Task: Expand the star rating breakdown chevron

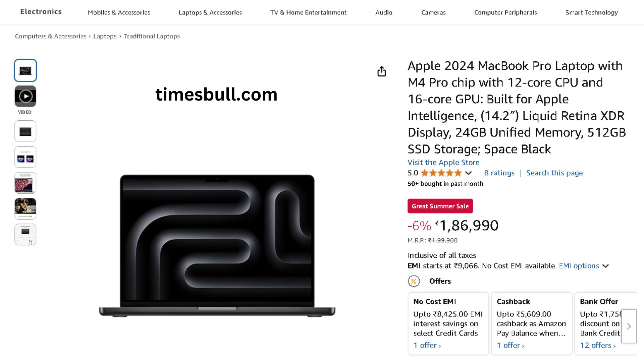Action: pyautogui.click(x=469, y=173)
